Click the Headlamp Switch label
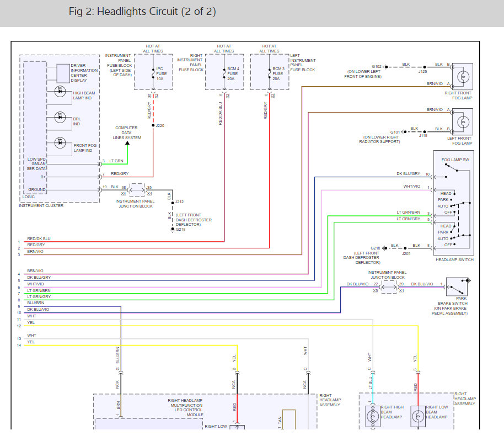504x446 pixels. (x=453, y=259)
